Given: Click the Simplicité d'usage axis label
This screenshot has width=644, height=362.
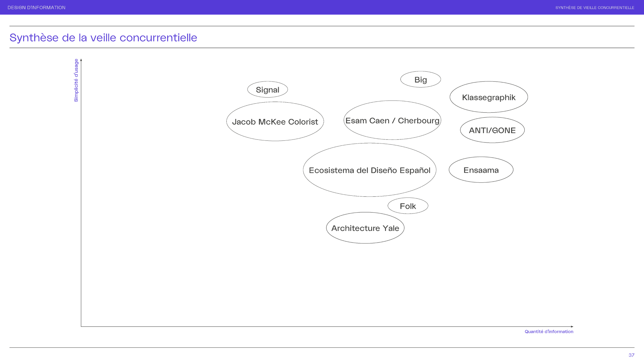Looking at the screenshot, I should [76, 80].
